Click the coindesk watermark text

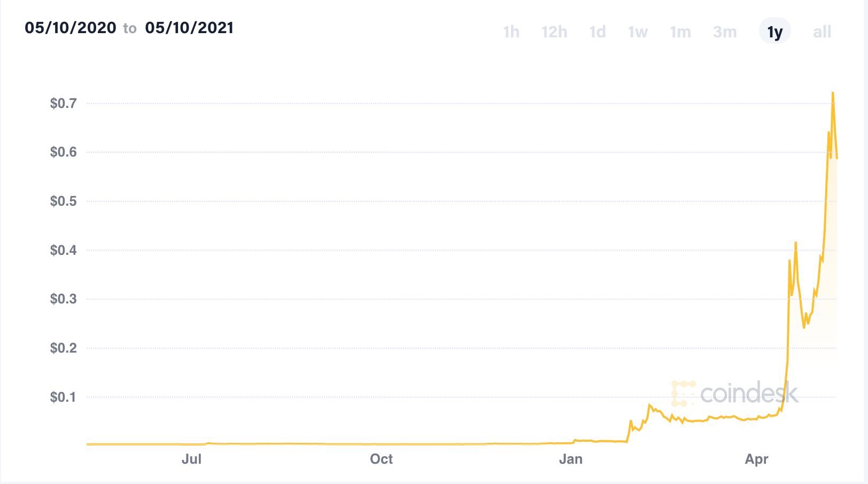pyautogui.click(x=749, y=394)
